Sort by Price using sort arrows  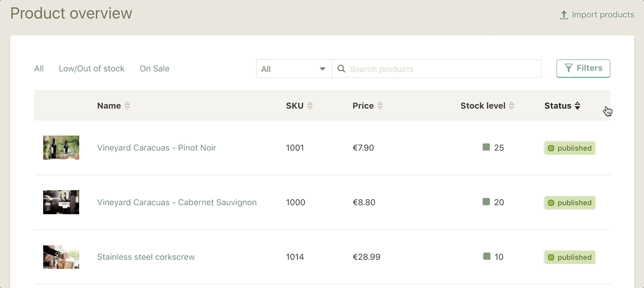click(x=380, y=106)
